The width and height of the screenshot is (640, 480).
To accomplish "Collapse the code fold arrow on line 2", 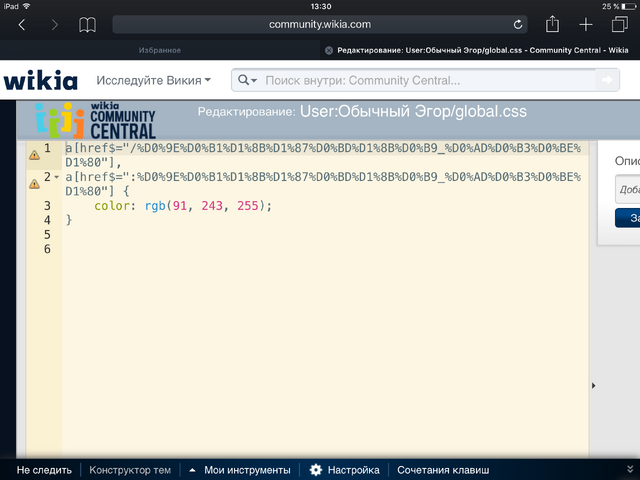I will [x=56, y=177].
